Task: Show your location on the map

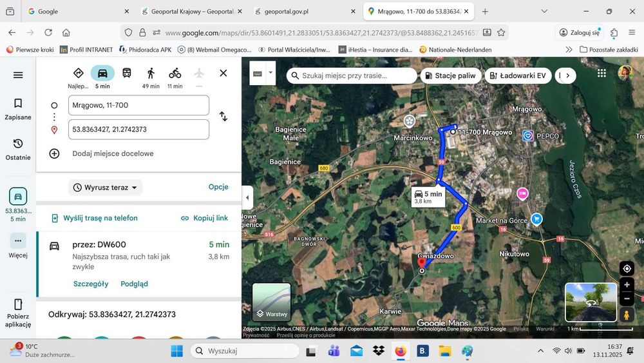Action: point(627,268)
